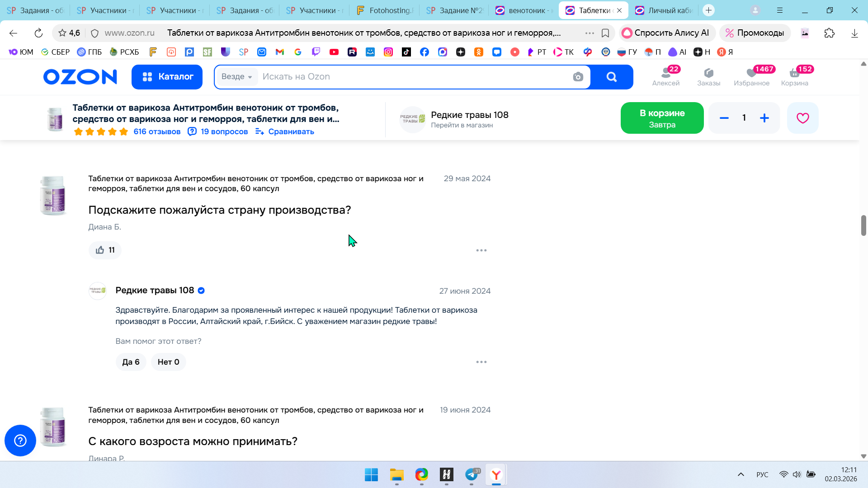Increase quantity with plus button
This screenshot has height=488, width=868.
(764, 118)
